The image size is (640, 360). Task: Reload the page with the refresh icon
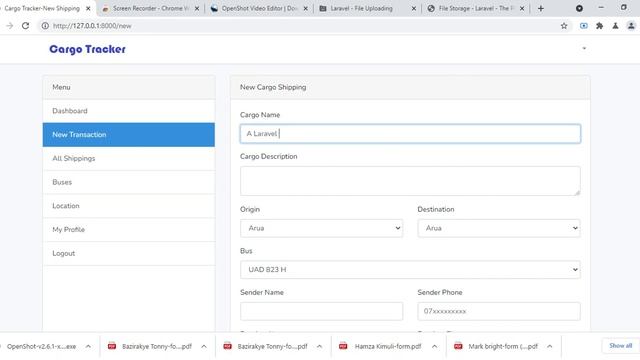point(25,26)
